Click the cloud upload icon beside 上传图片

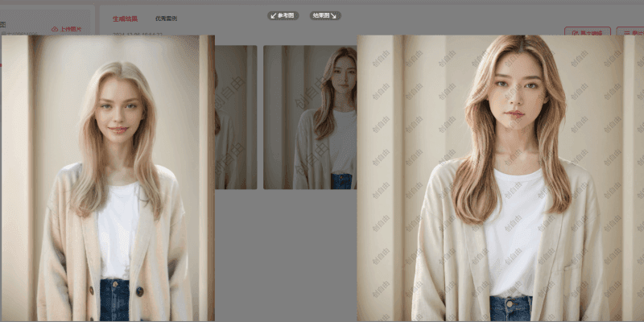coord(55,29)
